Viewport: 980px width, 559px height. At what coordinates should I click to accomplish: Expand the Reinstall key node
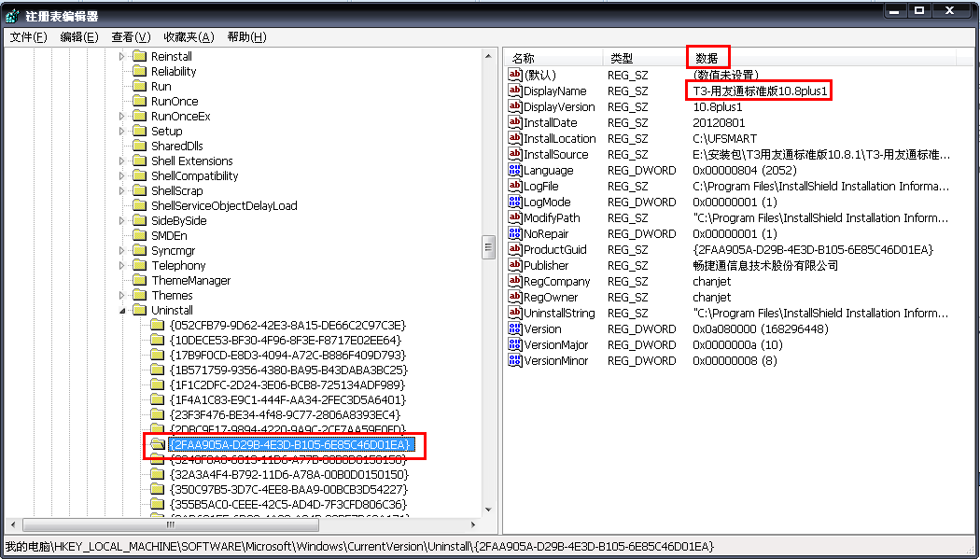point(122,56)
